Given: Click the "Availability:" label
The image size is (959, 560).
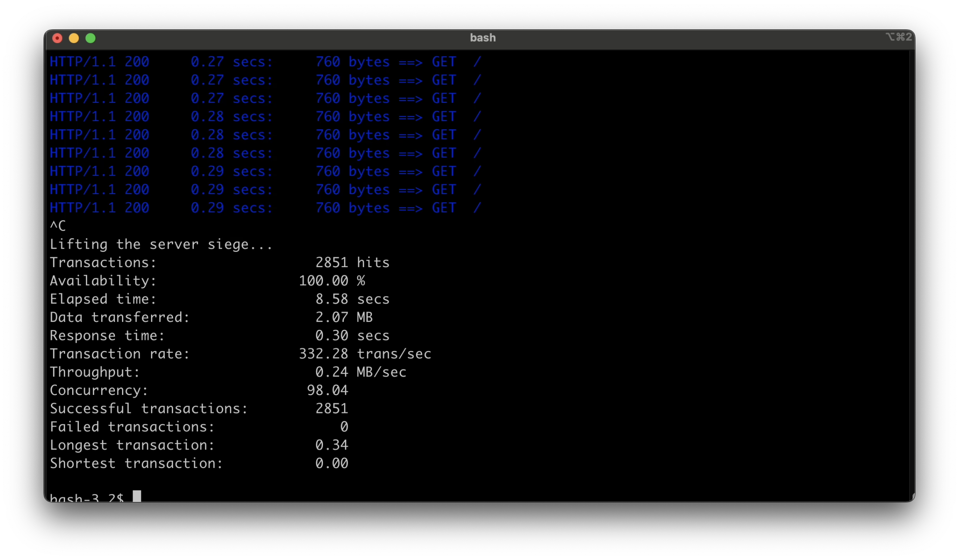Looking at the screenshot, I should tap(103, 281).
